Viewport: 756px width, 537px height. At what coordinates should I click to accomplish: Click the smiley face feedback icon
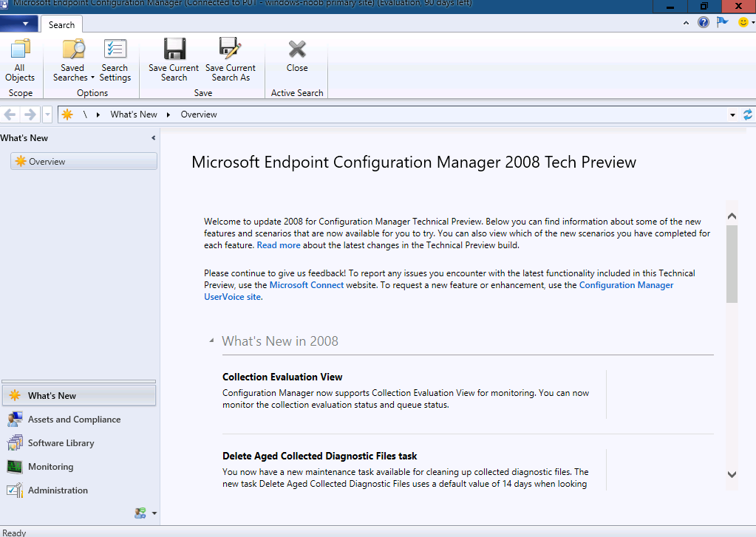click(x=743, y=22)
